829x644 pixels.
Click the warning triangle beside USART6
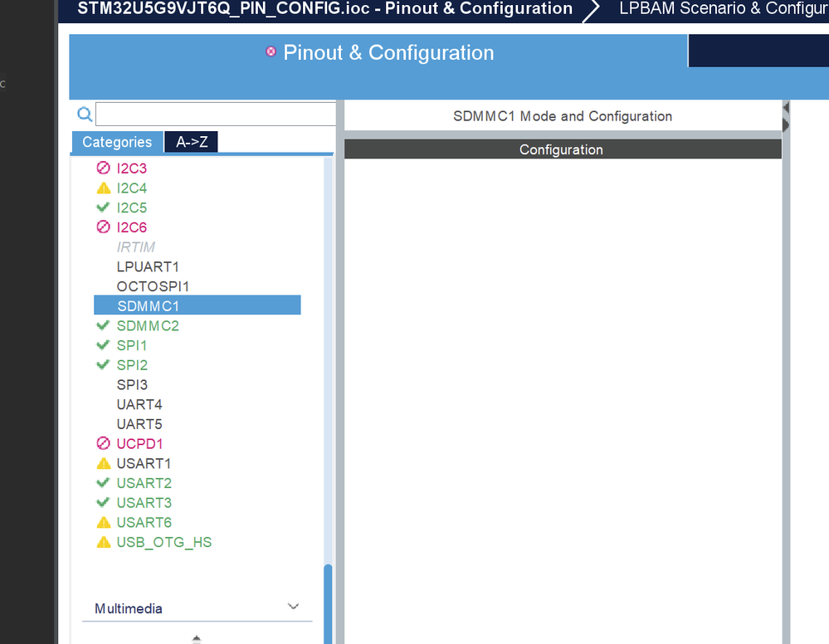[x=104, y=522]
